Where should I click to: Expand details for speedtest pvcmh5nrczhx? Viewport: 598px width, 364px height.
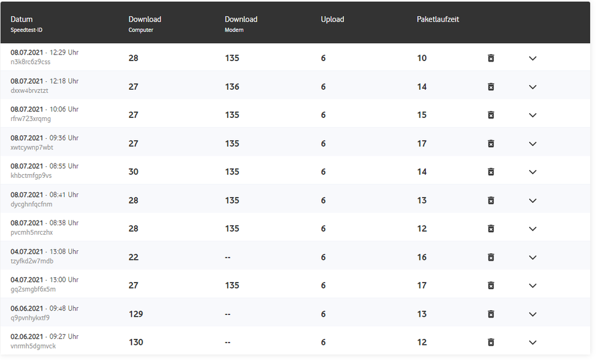(x=533, y=229)
